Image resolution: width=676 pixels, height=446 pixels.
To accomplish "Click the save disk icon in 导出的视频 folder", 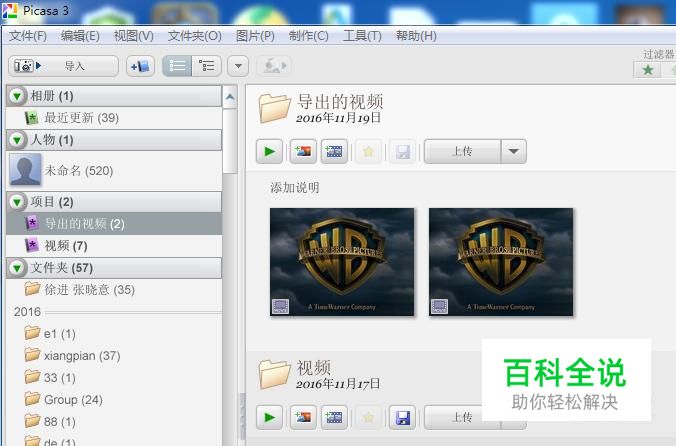I will click(403, 151).
